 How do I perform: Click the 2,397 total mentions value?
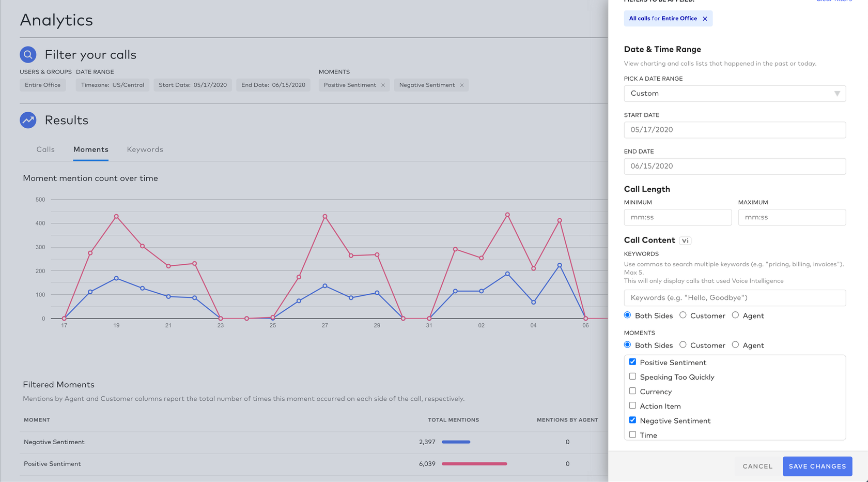(x=427, y=442)
